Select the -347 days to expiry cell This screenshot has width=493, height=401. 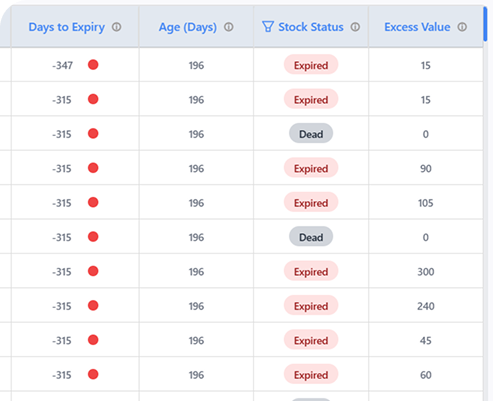(x=75, y=65)
